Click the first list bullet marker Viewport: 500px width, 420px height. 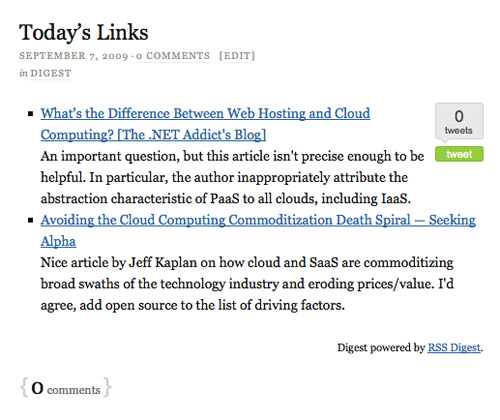click(x=31, y=114)
